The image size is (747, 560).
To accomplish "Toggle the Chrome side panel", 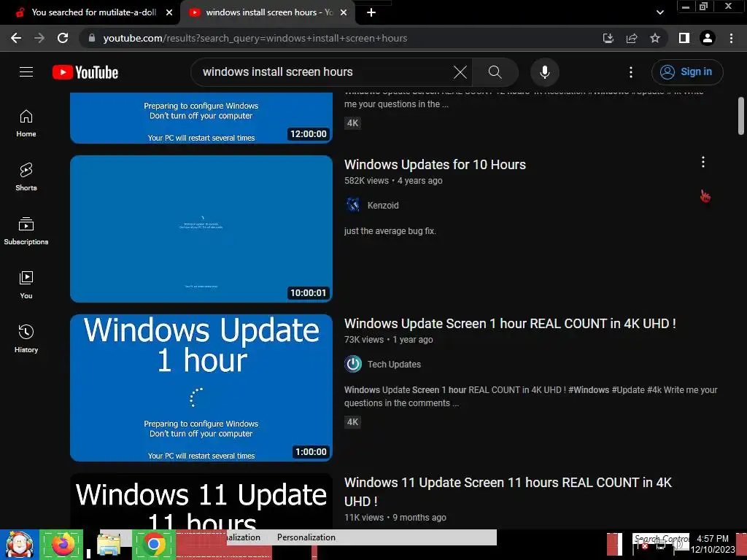I will [x=684, y=38].
